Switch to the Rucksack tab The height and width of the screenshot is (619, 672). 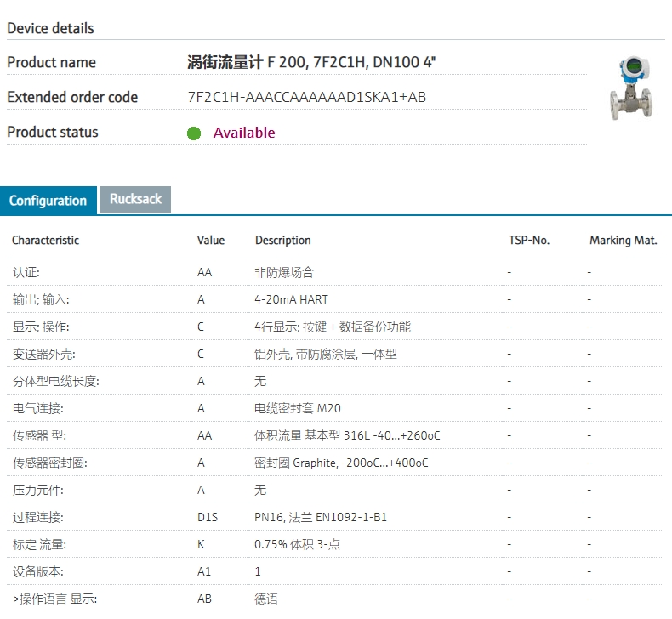[135, 199]
